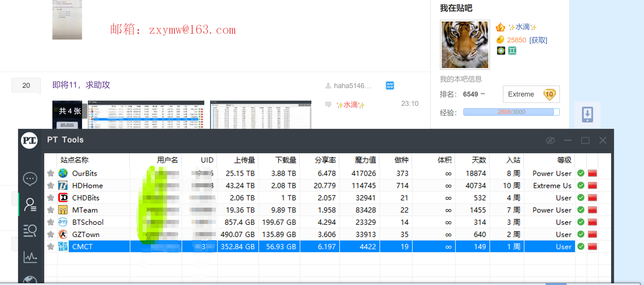Toggle the eye visibility icon in PT Tools title bar
Screen dimensions: 644x285
(550, 141)
